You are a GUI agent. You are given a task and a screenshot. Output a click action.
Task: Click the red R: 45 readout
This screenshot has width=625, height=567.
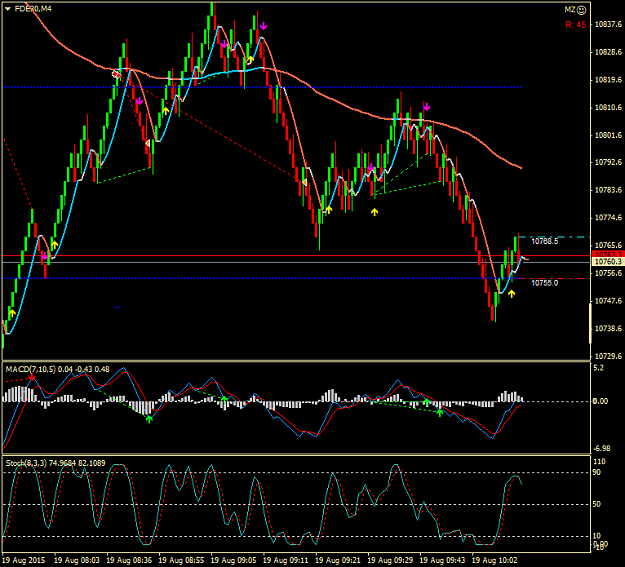click(x=576, y=25)
